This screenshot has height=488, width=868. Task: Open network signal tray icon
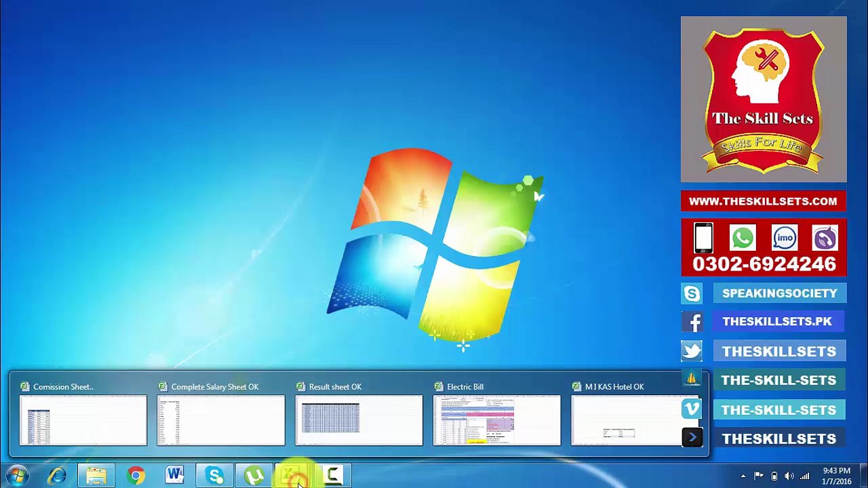click(805, 476)
